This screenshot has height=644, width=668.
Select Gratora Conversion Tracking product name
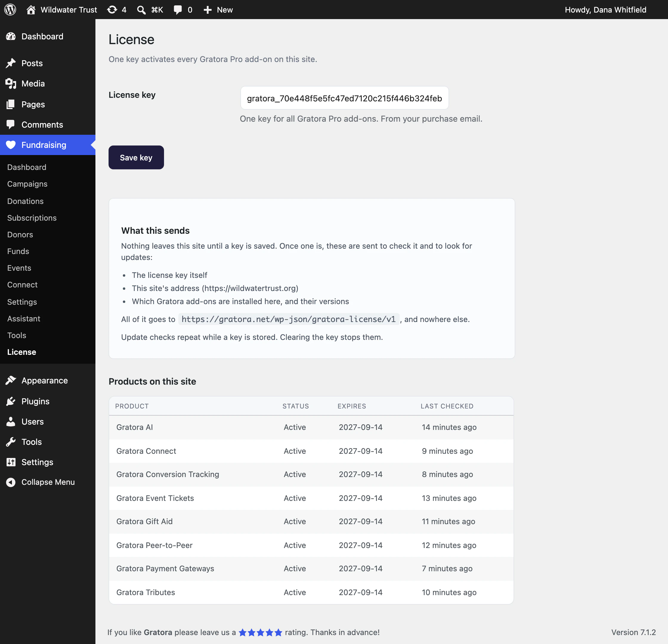pos(167,474)
